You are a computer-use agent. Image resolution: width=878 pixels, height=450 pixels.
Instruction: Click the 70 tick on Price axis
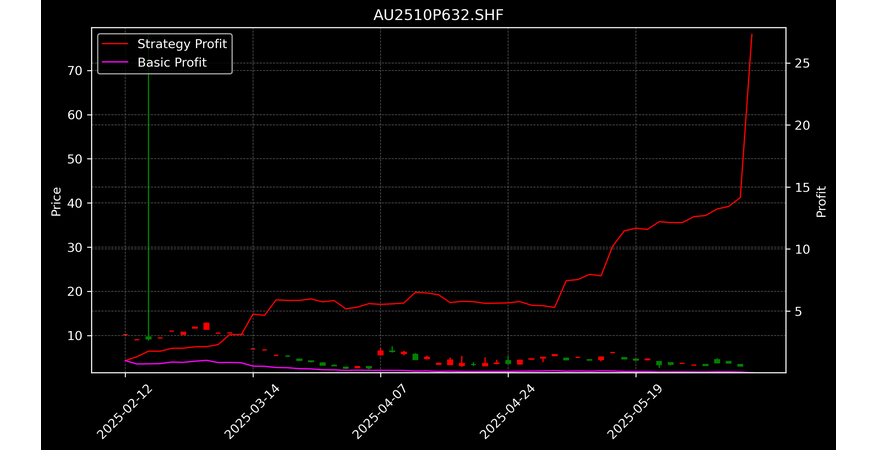[75, 71]
